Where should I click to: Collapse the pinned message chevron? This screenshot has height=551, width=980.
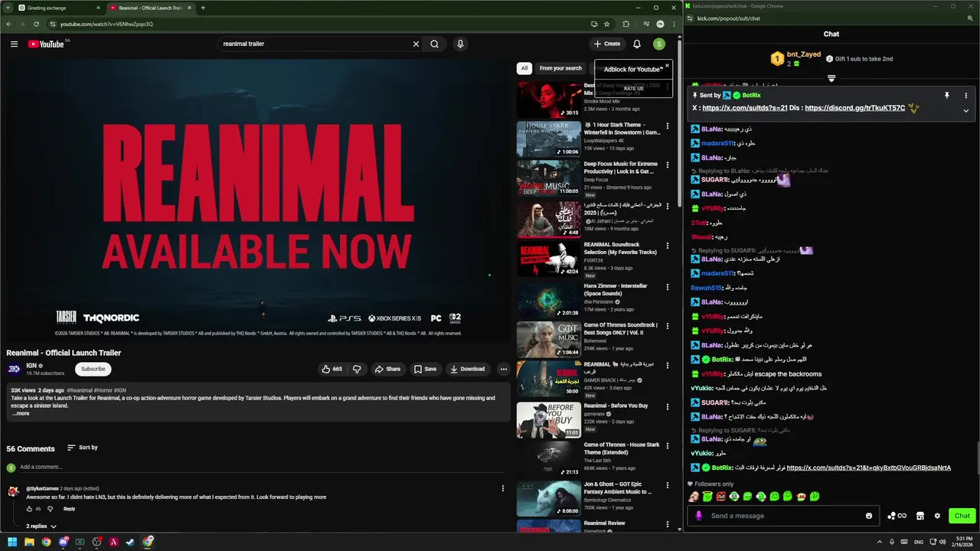pos(965,110)
